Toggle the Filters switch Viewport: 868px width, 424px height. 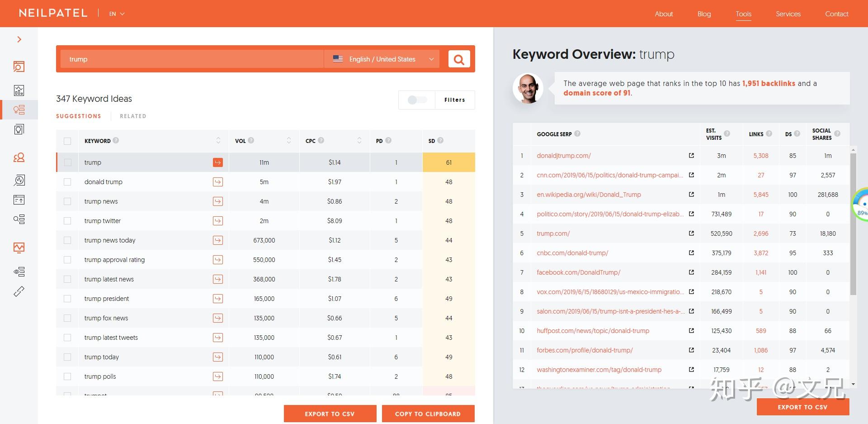point(417,100)
